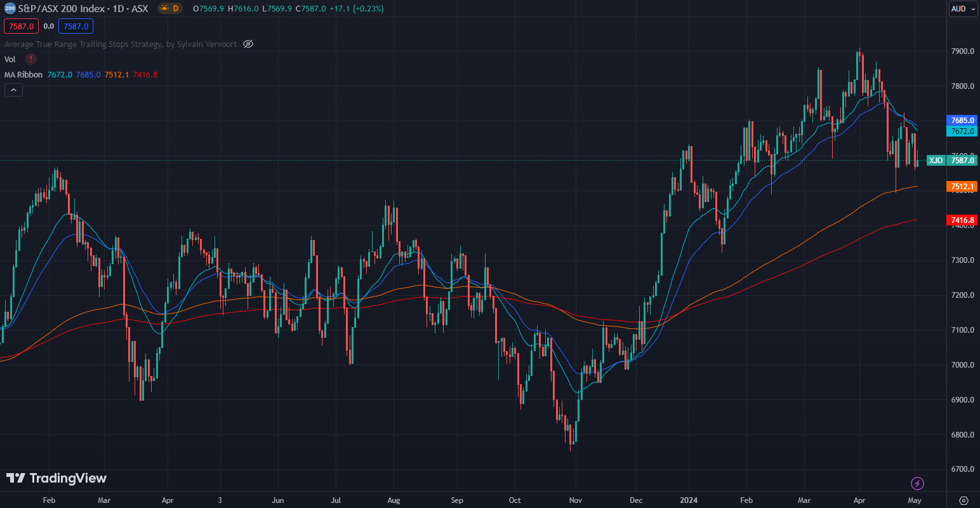Click the 6700.0 price scale level

click(x=962, y=469)
